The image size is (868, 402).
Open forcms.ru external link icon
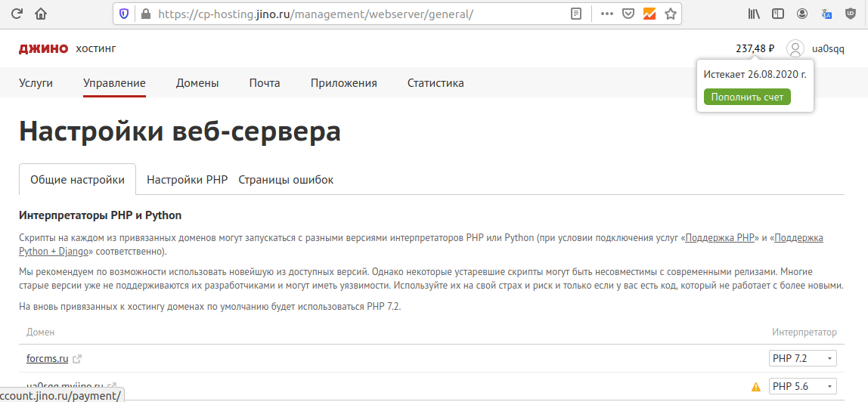[76, 359]
